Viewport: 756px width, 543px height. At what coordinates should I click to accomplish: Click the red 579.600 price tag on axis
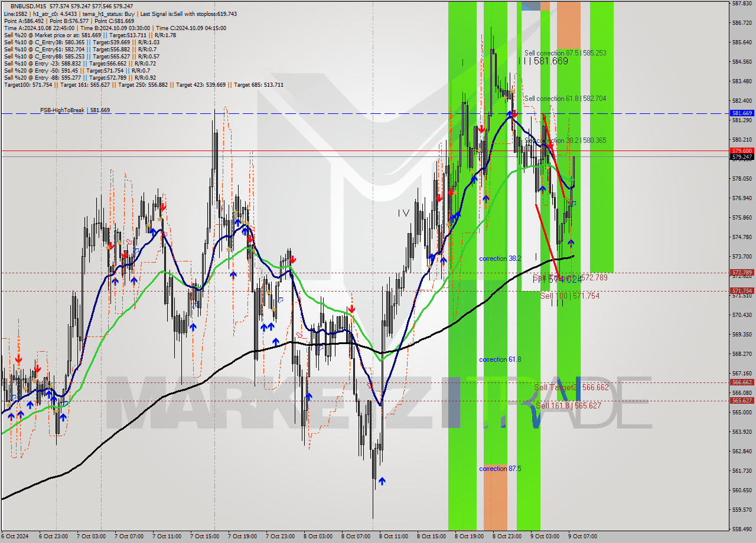(742, 151)
